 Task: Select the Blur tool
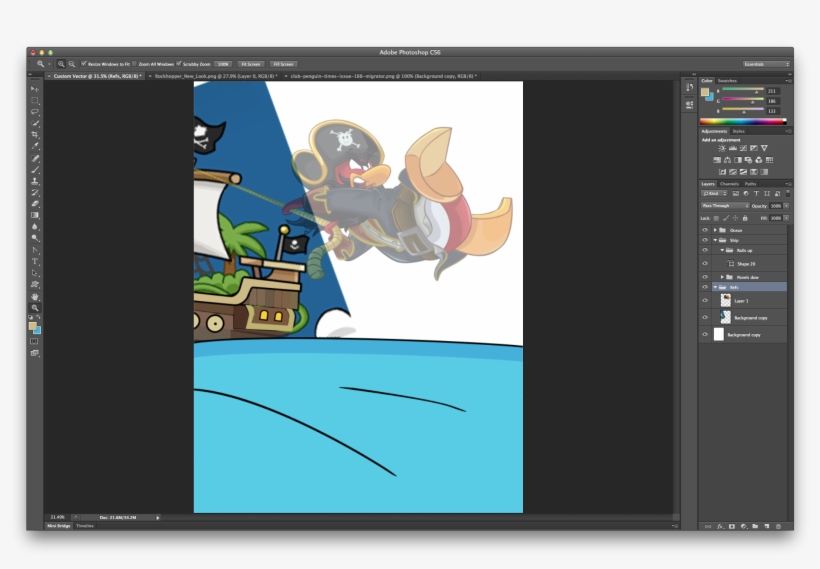35,226
